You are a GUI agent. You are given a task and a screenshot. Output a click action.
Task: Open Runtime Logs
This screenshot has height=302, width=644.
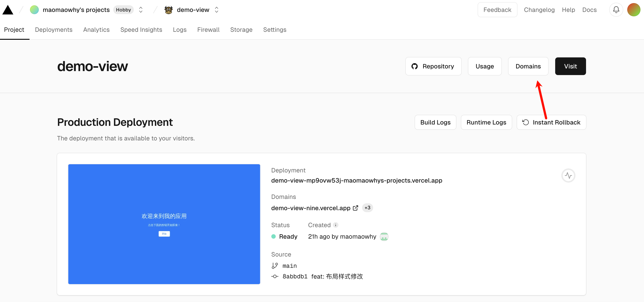pyautogui.click(x=486, y=122)
